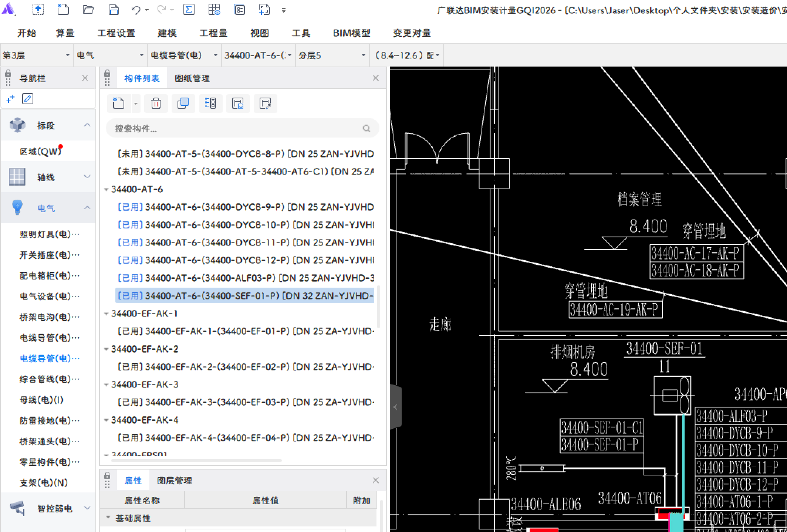Click the Open folder icon
The image size is (787, 532).
(88, 10)
